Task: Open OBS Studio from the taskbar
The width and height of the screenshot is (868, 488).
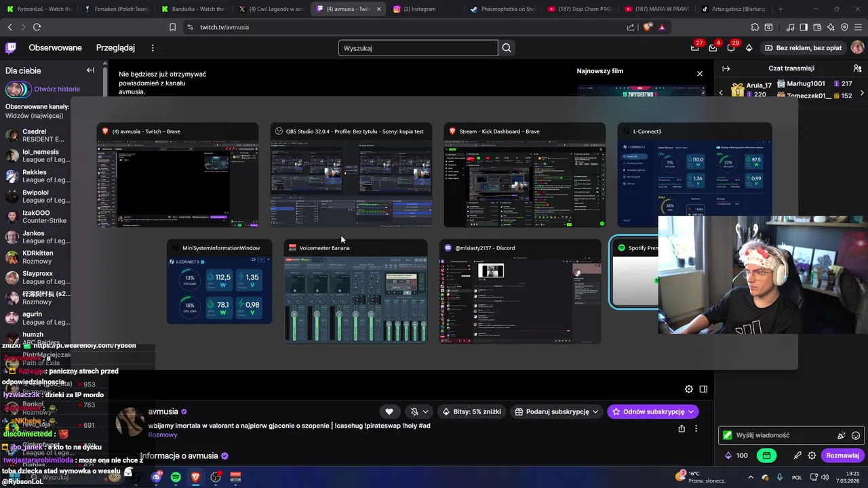Action: point(216,477)
